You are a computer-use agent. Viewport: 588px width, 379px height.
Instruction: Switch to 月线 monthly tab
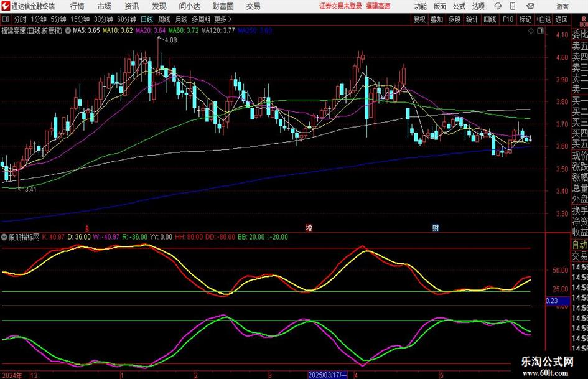[182, 19]
